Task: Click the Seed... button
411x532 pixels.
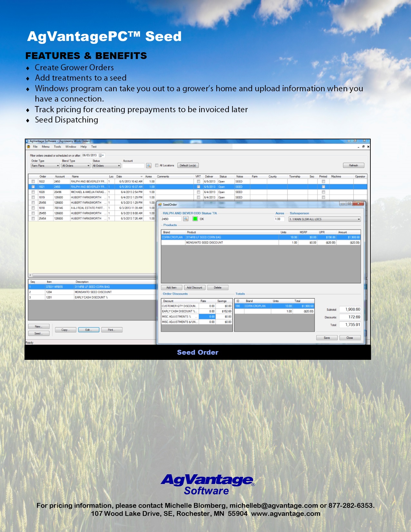Action: tap(39, 334)
